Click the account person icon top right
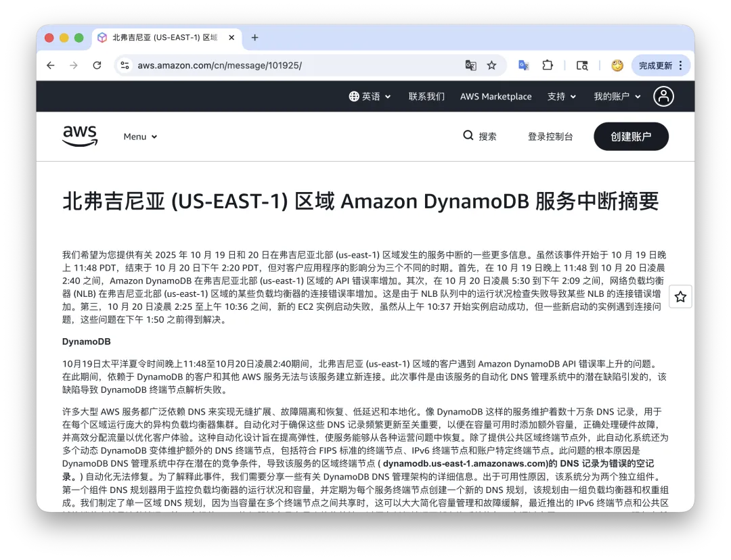The height and width of the screenshot is (560, 731). click(x=663, y=96)
